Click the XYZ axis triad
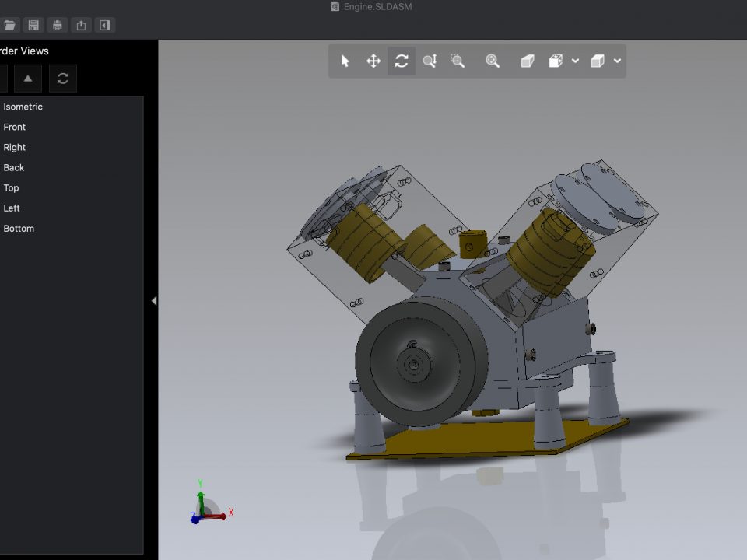Screen dimensions: 747x560 coord(211,502)
